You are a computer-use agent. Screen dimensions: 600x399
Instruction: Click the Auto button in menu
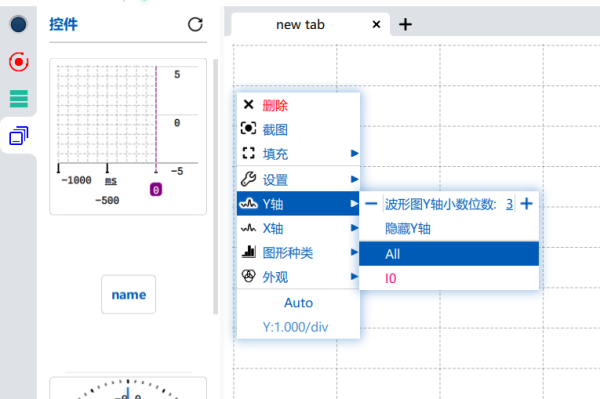[298, 303]
